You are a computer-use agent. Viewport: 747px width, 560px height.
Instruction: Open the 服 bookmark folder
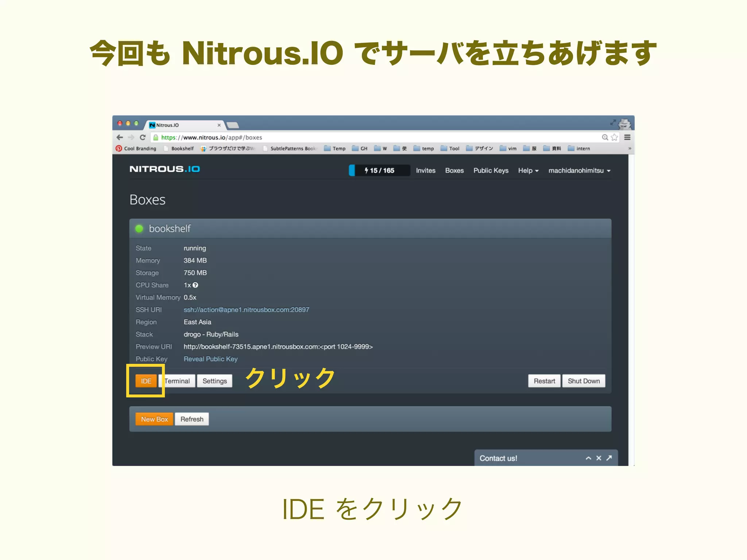(530, 148)
